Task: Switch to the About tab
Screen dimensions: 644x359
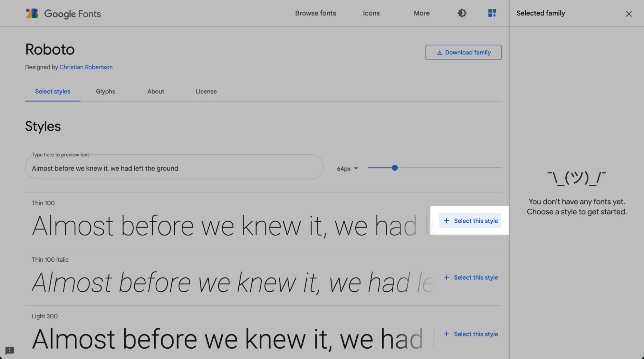Action: (x=156, y=92)
